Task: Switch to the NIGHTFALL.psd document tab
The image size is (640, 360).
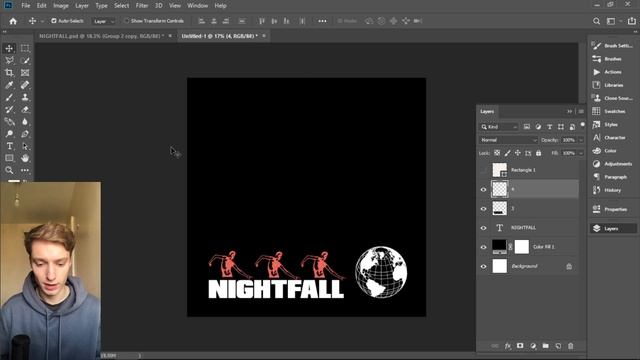Action: 101,36
